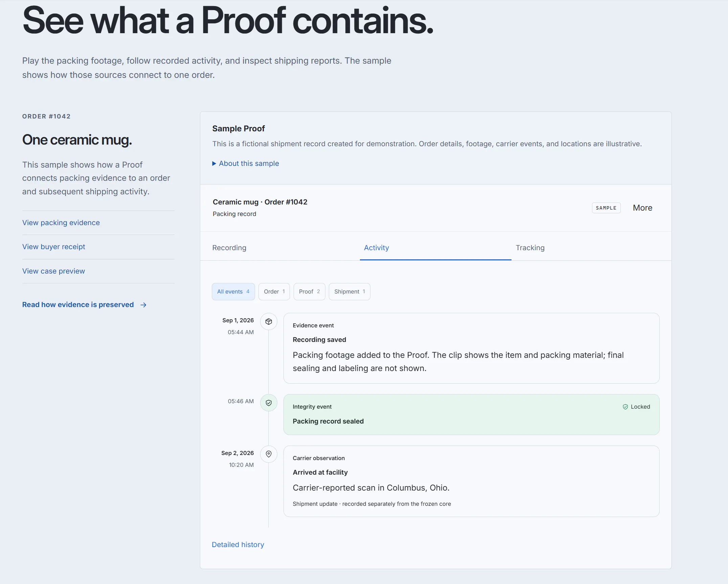Click the arrow after Read how evidence is preserved
Screen dimensions: 728x584
click(143, 305)
